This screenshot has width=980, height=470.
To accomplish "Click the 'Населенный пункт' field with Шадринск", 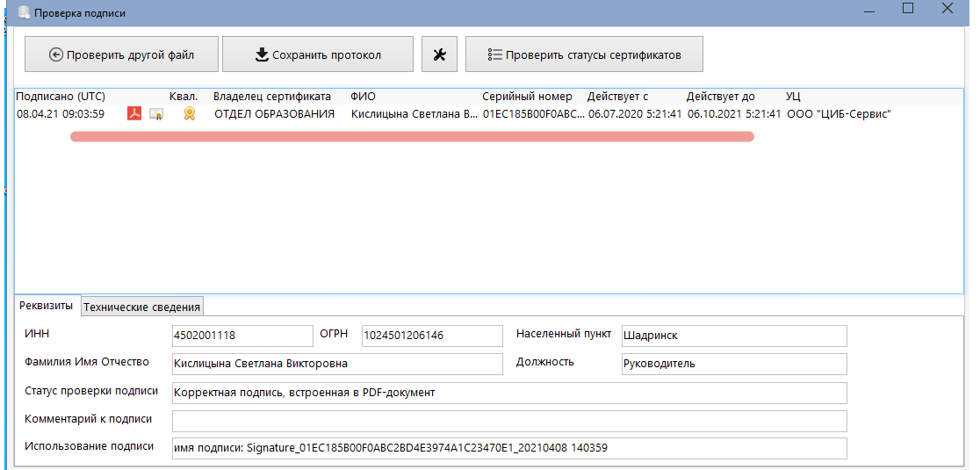I will 733,336.
